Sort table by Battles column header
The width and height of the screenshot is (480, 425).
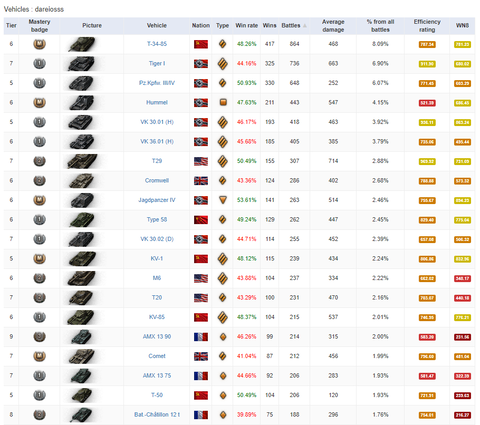(291, 25)
